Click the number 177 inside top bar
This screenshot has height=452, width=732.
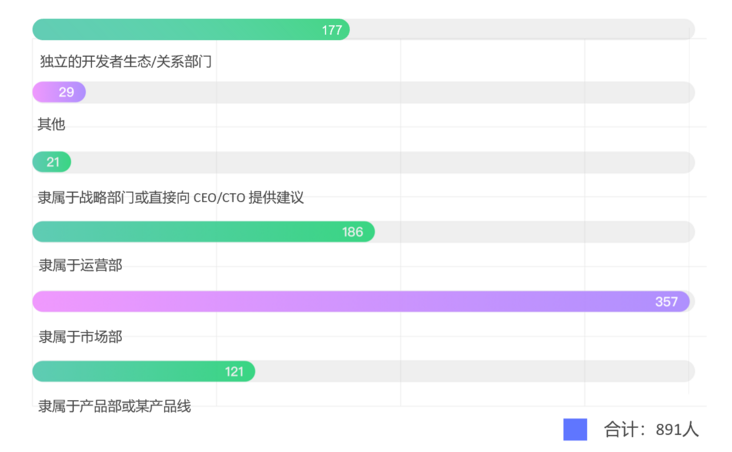click(x=332, y=30)
